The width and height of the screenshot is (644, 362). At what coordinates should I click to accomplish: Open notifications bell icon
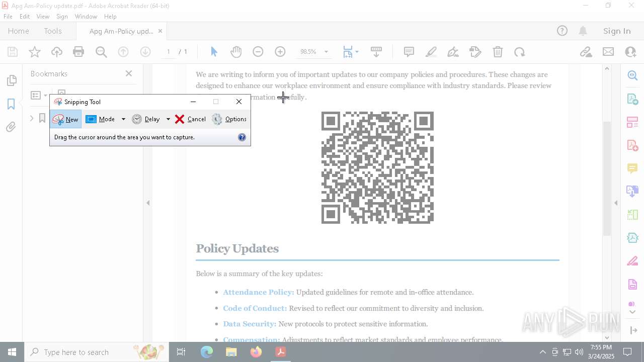pos(583,31)
